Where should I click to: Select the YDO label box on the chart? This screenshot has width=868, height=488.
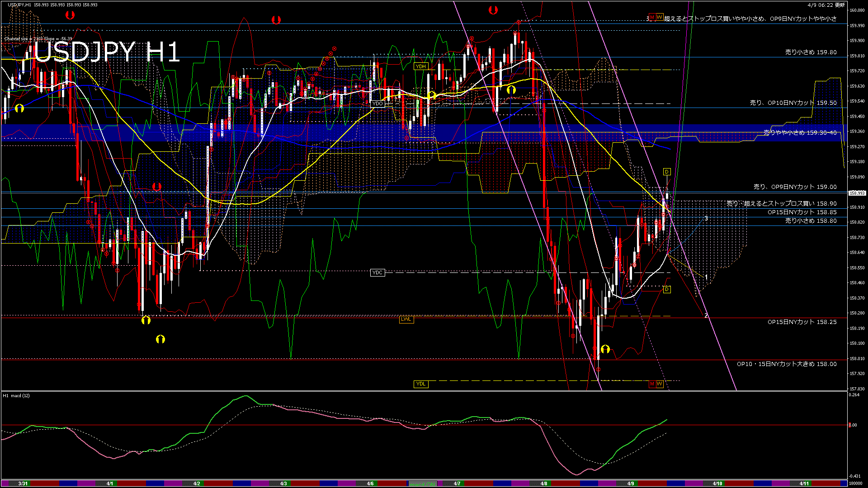377,103
